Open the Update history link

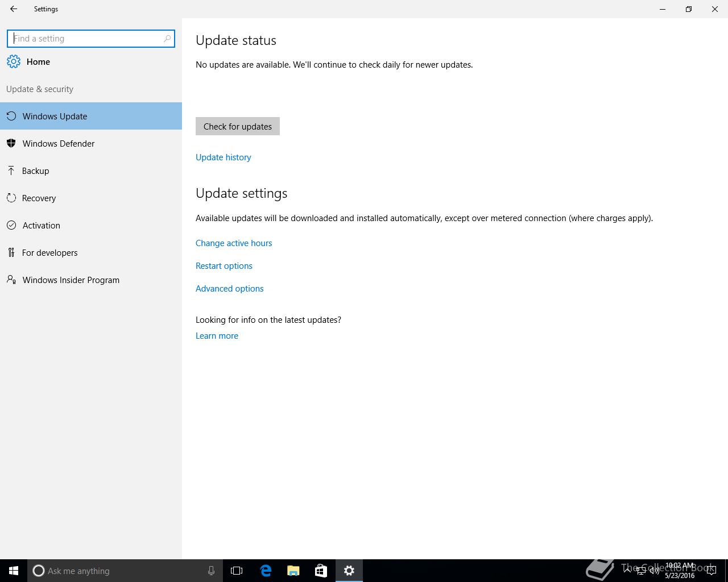224,157
